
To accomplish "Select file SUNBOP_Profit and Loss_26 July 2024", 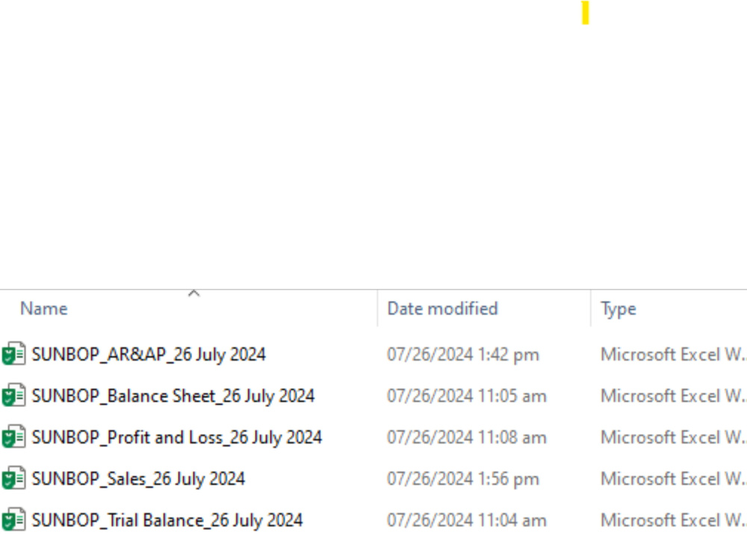I will (177, 437).
